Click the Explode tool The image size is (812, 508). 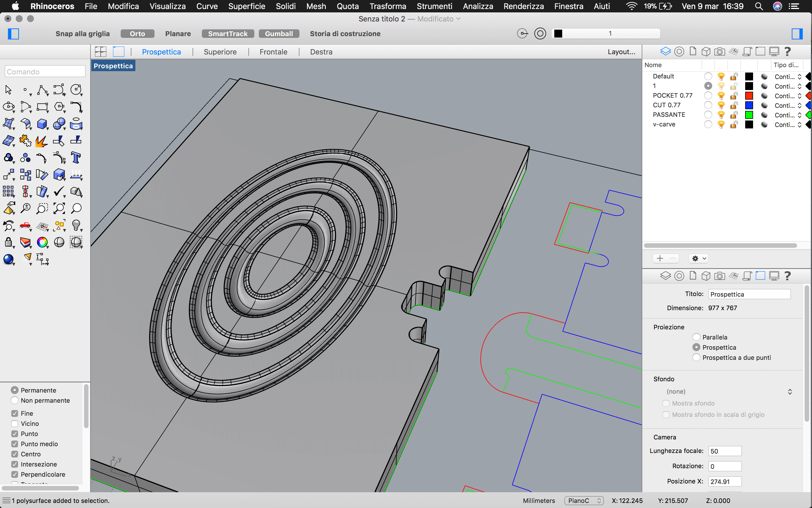(x=42, y=141)
